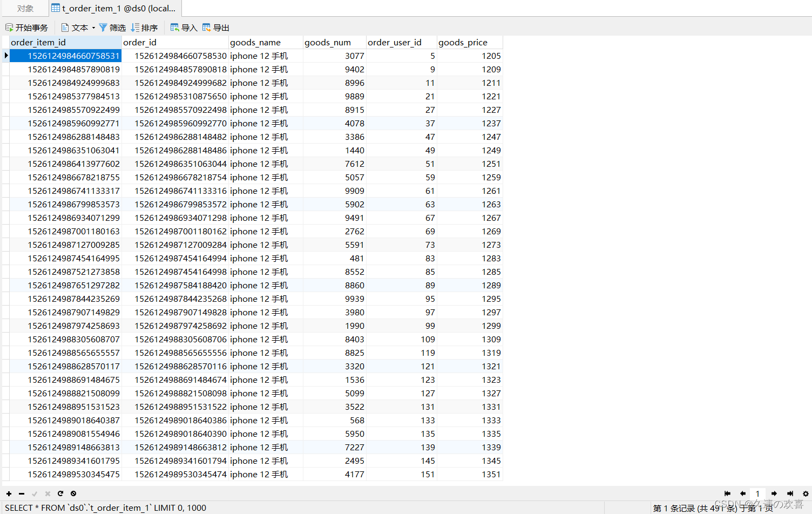This screenshot has height=514, width=812.
Task: Click goods_num cell 8915
Action: [335, 110]
